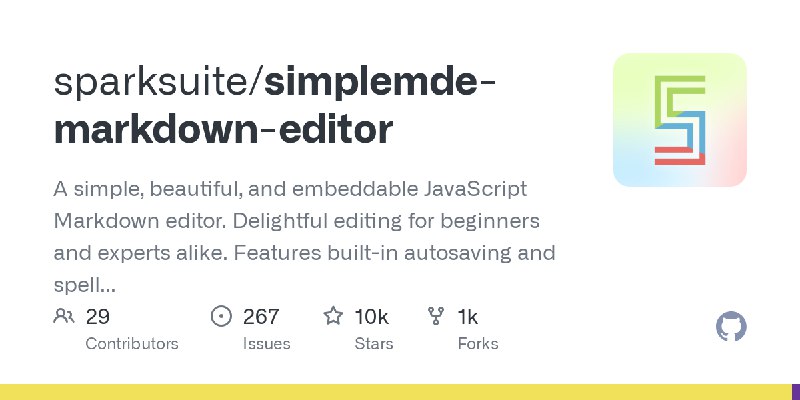The image size is (800, 400).
Task: Click the purple language bar segment
Action: (796, 392)
